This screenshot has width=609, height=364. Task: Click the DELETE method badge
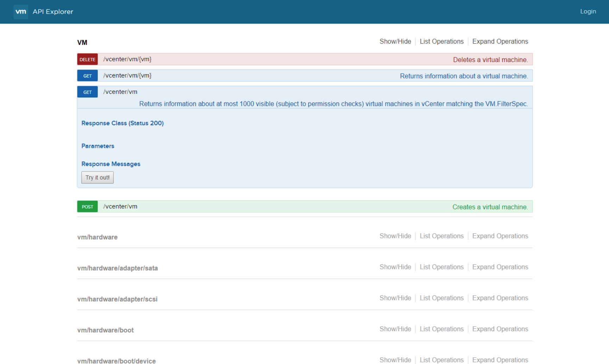click(x=87, y=59)
